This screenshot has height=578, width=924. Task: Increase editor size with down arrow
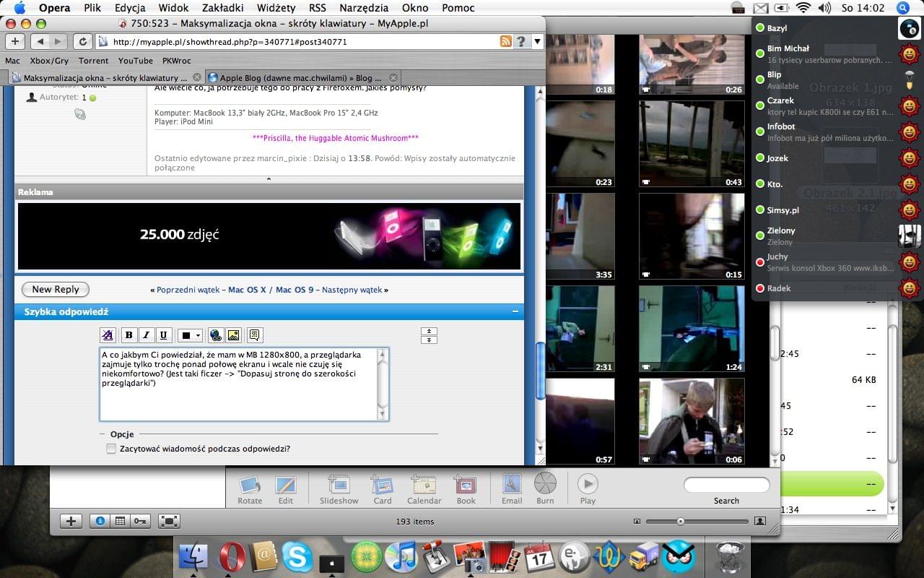(x=429, y=340)
